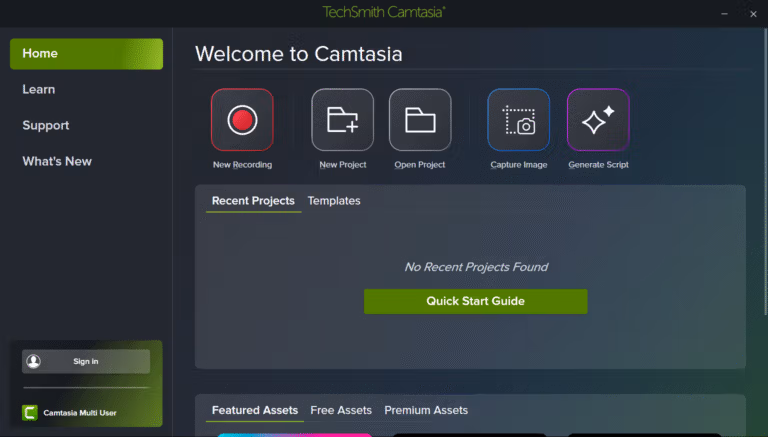Image resolution: width=768 pixels, height=437 pixels.
Task: Create a New Project via folder-plus icon
Action: (342, 120)
